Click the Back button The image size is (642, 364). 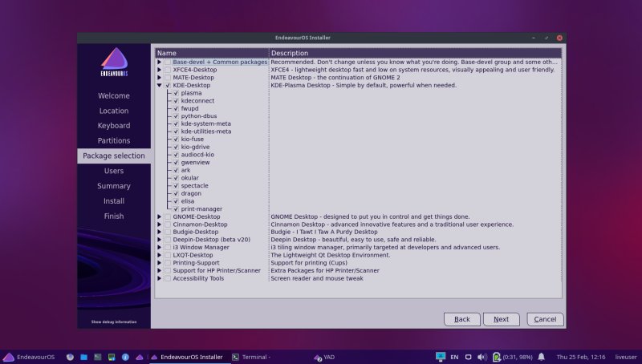(x=462, y=319)
